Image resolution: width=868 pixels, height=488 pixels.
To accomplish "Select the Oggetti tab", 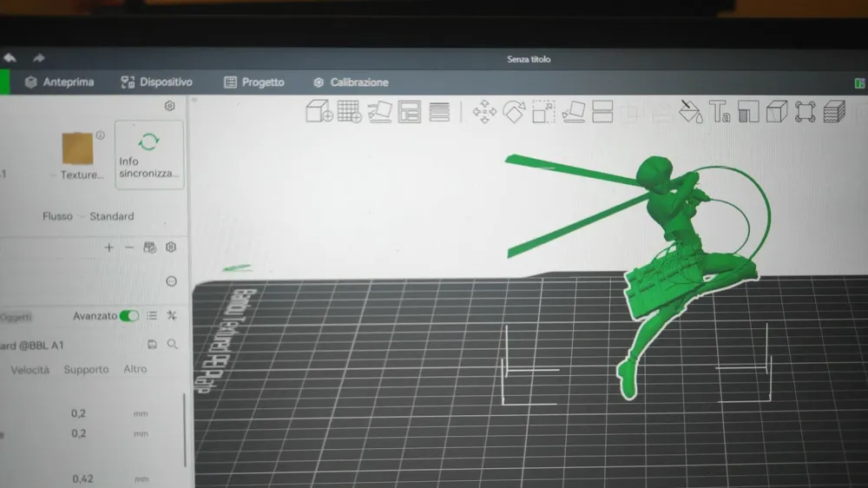I will pyautogui.click(x=16, y=317).
